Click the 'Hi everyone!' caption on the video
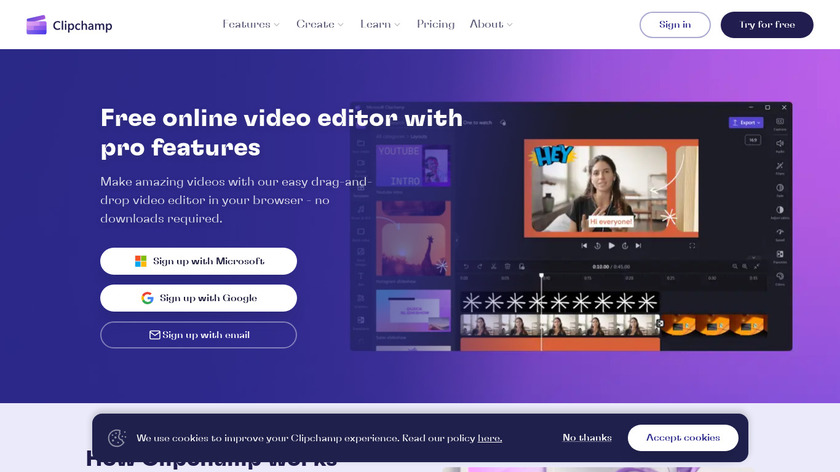Image resolution: width=840 pixels, height=472 pixels. [611, 221]
